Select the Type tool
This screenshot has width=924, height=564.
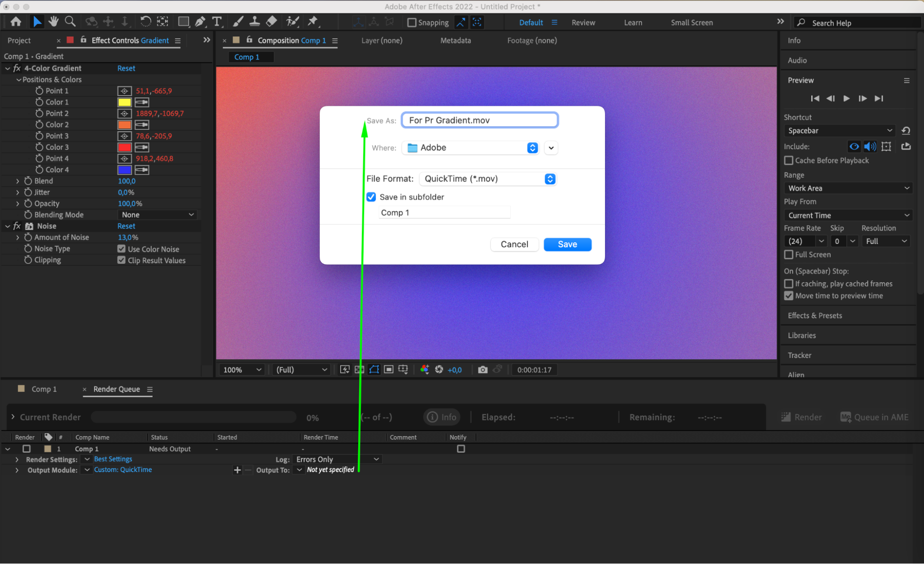(216, 22)
